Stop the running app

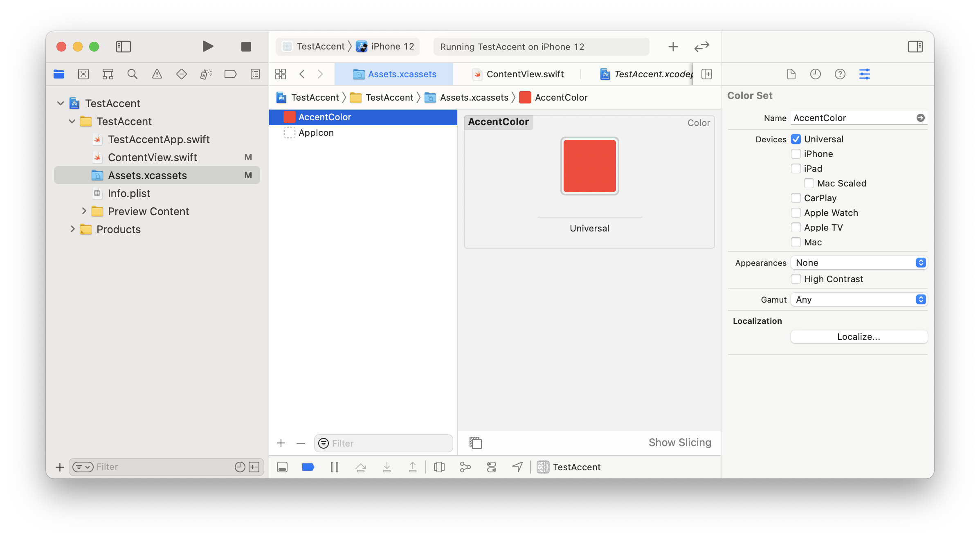(246, 47)
